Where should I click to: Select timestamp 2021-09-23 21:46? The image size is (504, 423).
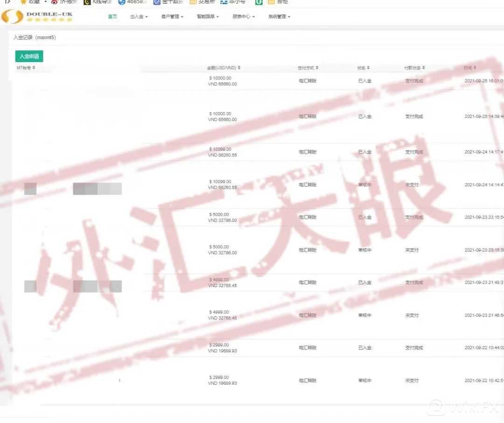(484, 315)
